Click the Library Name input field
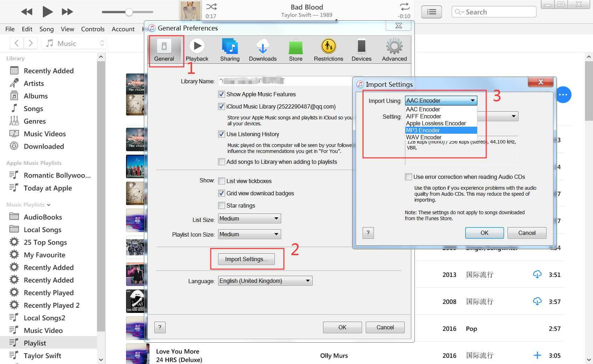Image resolution: width=593 pixels, height=364 pixels. (x=285, y=81)
